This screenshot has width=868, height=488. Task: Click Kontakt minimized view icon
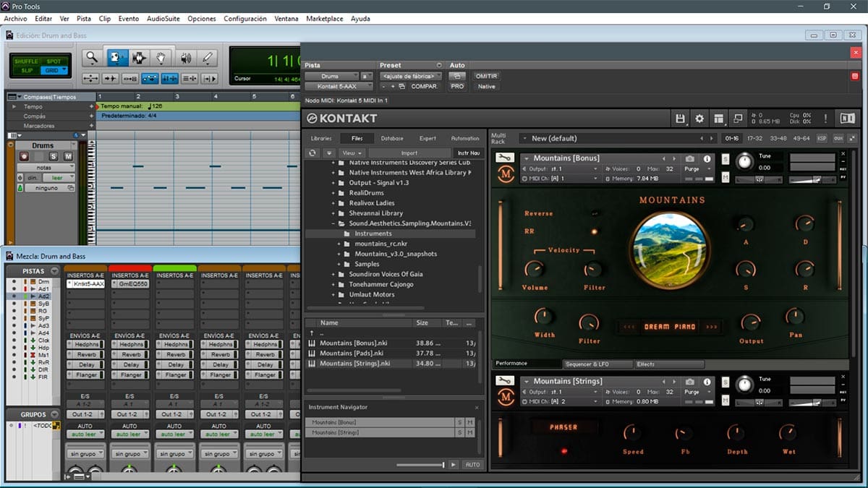click(737, 119)
